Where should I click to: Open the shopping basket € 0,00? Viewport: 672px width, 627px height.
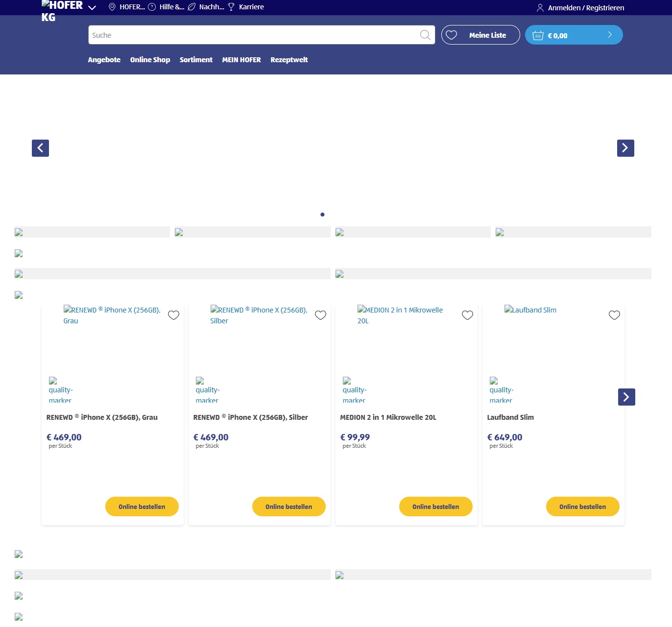click(x=574, y=35)
